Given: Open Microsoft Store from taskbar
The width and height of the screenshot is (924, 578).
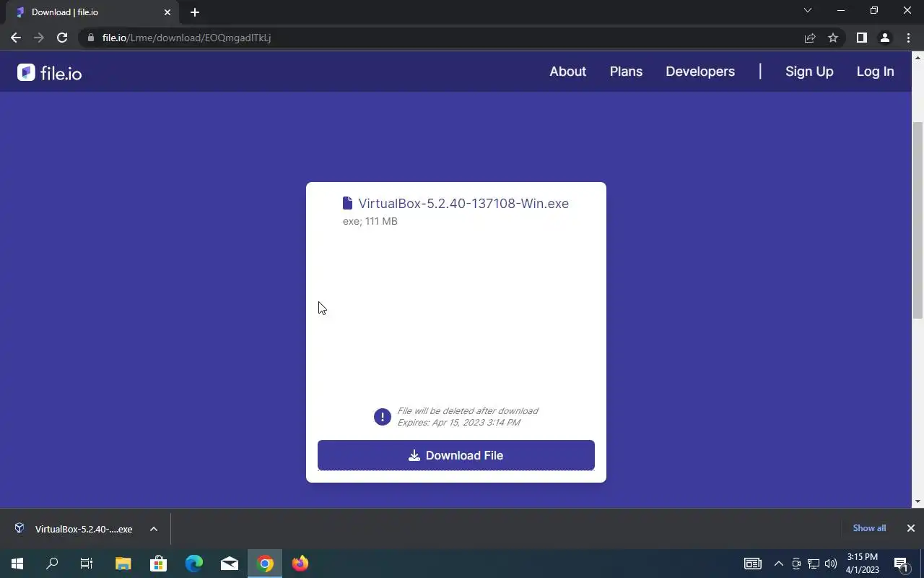Looking at the screenshot, I should pos(158,564).
